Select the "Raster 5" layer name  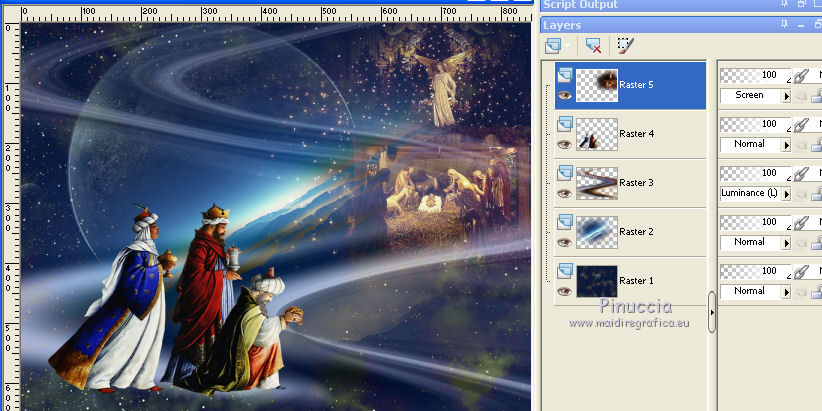(x=636, y=84)
